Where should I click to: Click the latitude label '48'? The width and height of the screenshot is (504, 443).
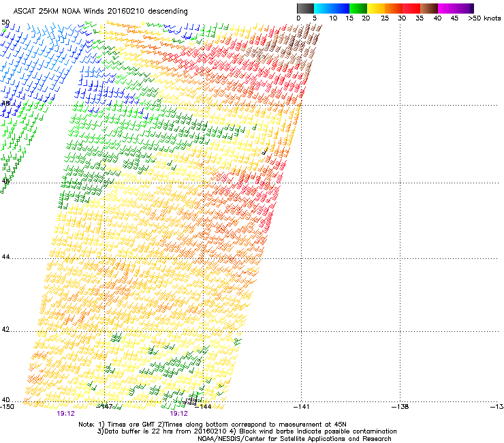(x=5, y=104)
